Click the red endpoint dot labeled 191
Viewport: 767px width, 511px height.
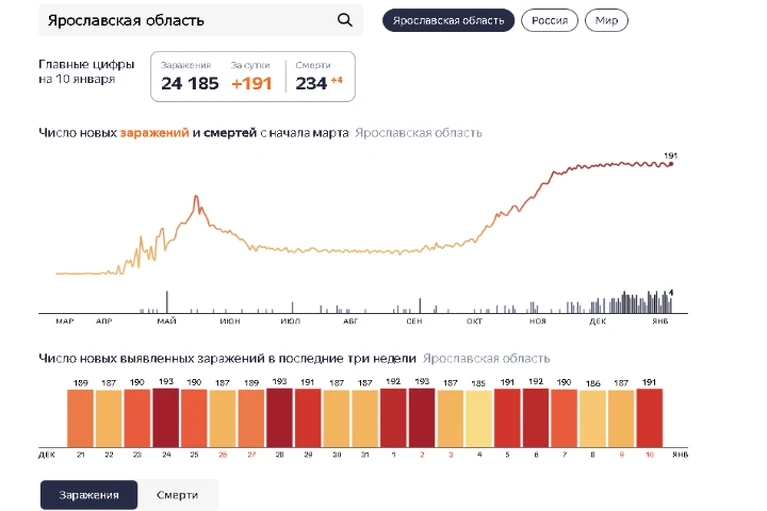click(671, 164)
